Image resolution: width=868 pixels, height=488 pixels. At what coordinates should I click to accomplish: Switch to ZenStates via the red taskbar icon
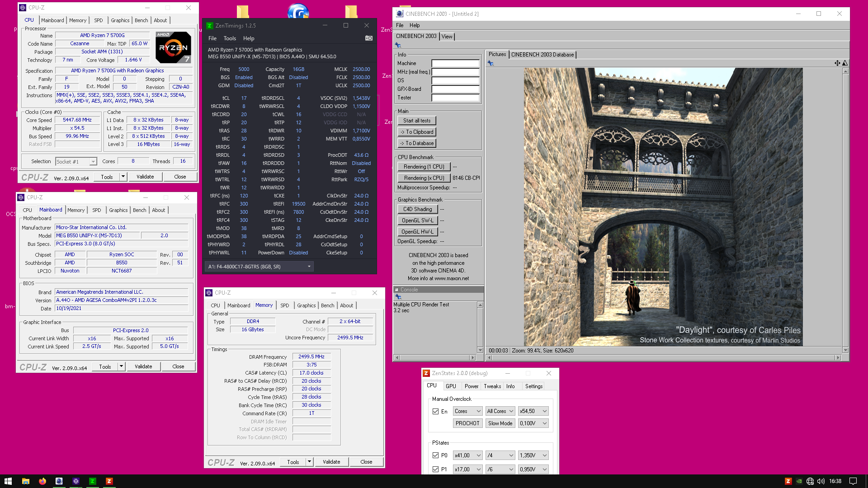109,481
